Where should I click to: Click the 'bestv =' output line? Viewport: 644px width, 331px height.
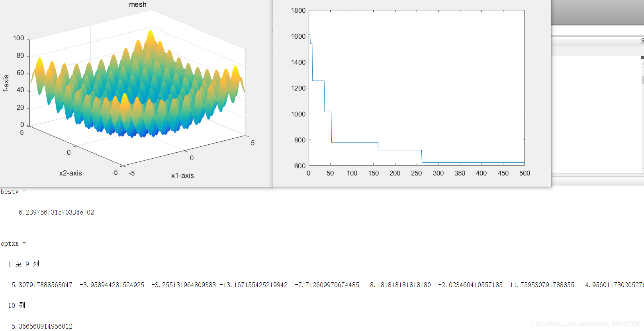(x=13, y=192)
